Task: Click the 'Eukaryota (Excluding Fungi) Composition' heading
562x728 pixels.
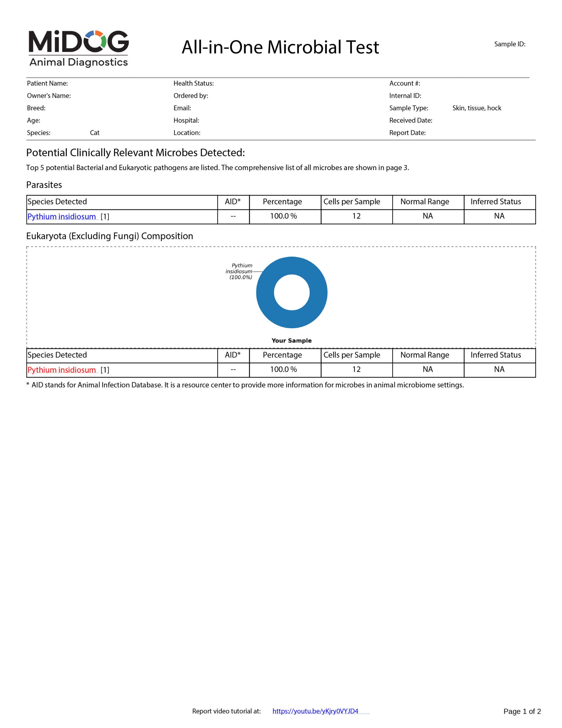Action: [110, 236]
